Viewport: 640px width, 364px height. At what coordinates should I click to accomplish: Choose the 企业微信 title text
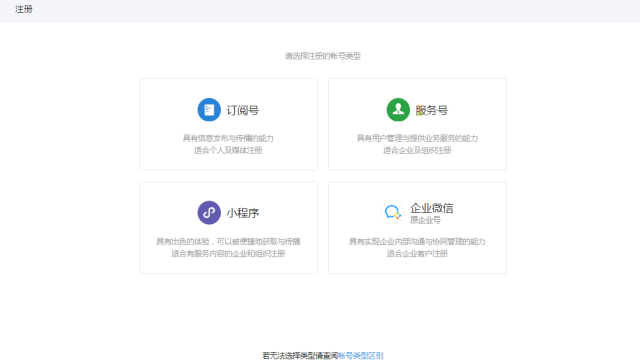click(x=432, y=208)
